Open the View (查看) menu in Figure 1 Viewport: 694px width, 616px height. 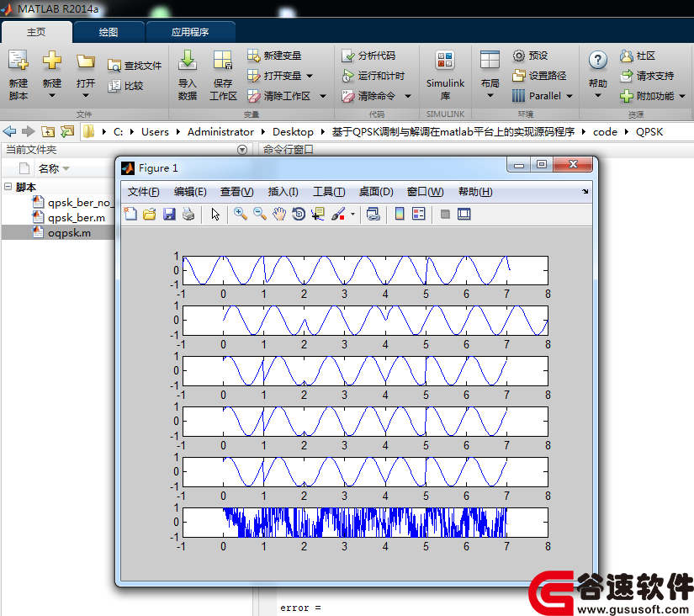(x=236, y=192)
